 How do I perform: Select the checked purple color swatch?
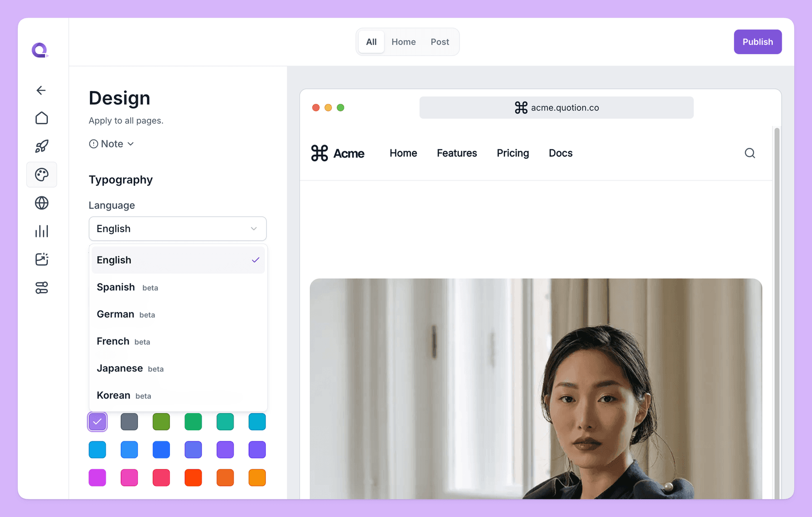[x=97, y=422]
